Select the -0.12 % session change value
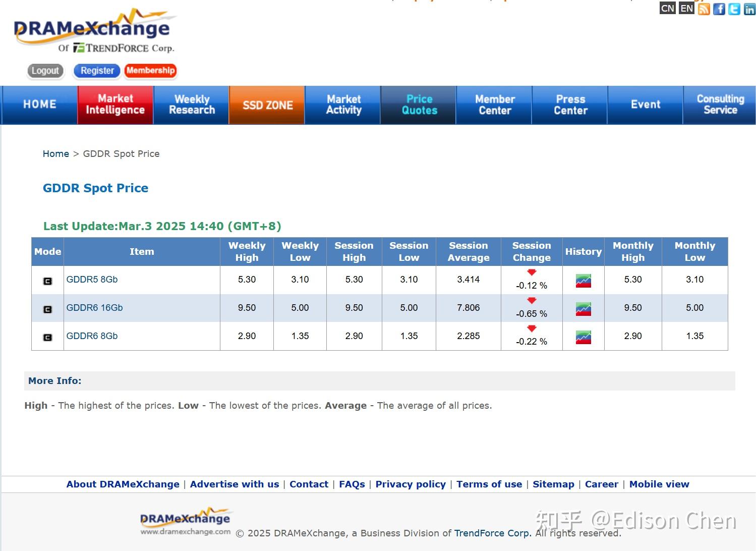The height and width of the screenshot is (551, 756). coord(532,286)
